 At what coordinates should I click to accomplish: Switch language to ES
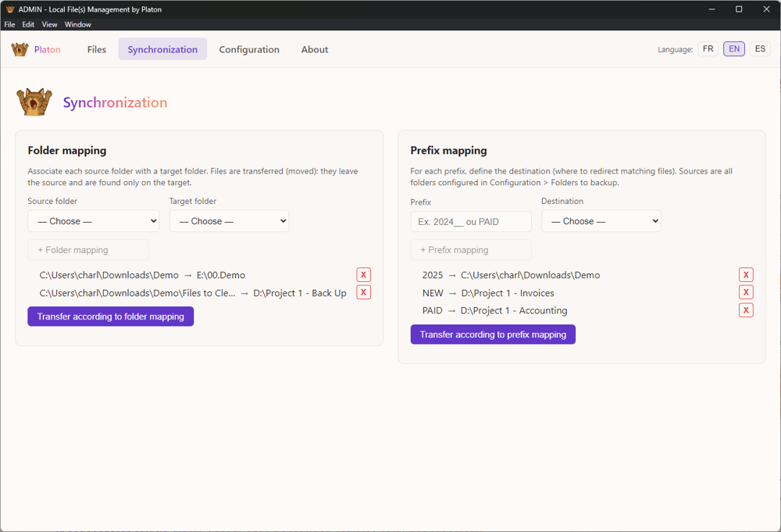[x=760, y=49]
